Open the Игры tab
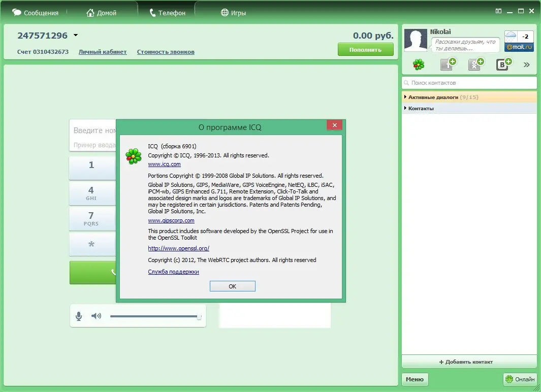 tap(233, 13)
